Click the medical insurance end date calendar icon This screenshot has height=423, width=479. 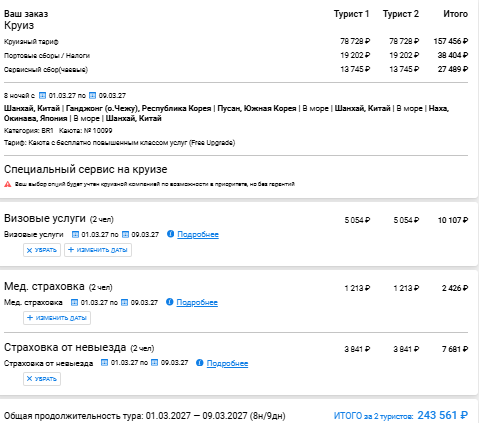coord(124,303)
